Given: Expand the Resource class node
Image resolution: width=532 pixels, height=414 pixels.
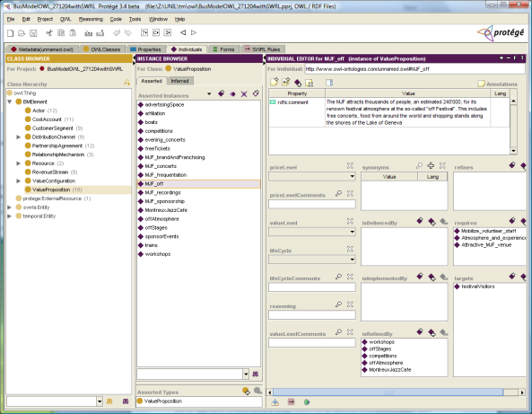Looking at the screenshot, I should point(19,163).
